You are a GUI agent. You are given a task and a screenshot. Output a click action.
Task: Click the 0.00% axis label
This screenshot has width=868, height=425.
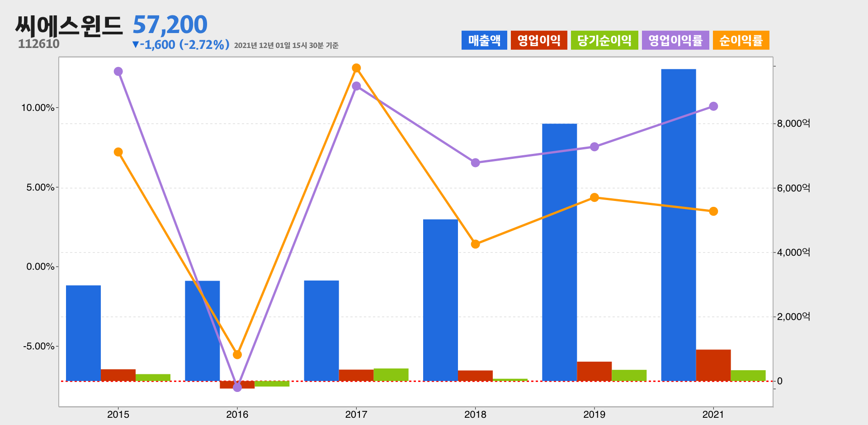tap(40, 267)
